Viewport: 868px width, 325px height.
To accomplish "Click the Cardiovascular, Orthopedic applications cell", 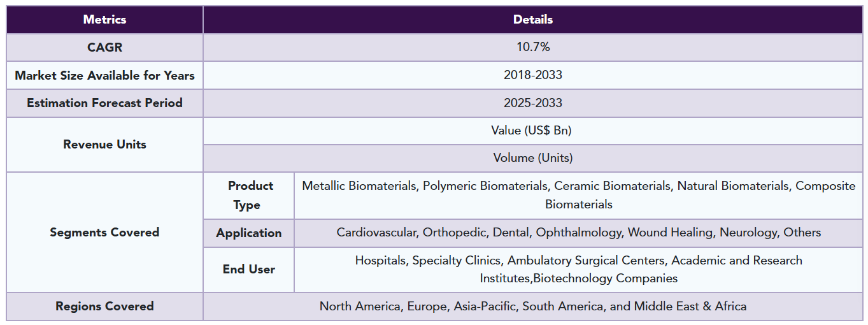I will tap(579, 233).
